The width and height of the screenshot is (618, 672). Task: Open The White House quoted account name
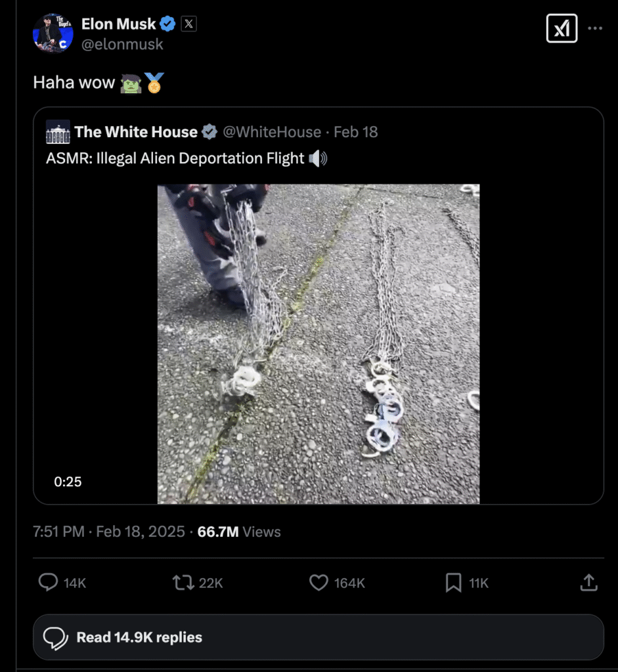pyautogui.click(x=136, y=132)
